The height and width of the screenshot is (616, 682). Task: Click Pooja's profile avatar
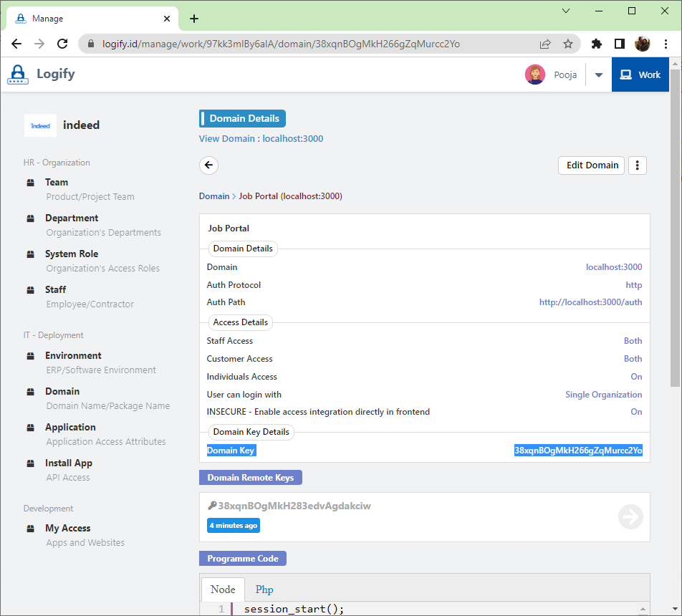534,74
